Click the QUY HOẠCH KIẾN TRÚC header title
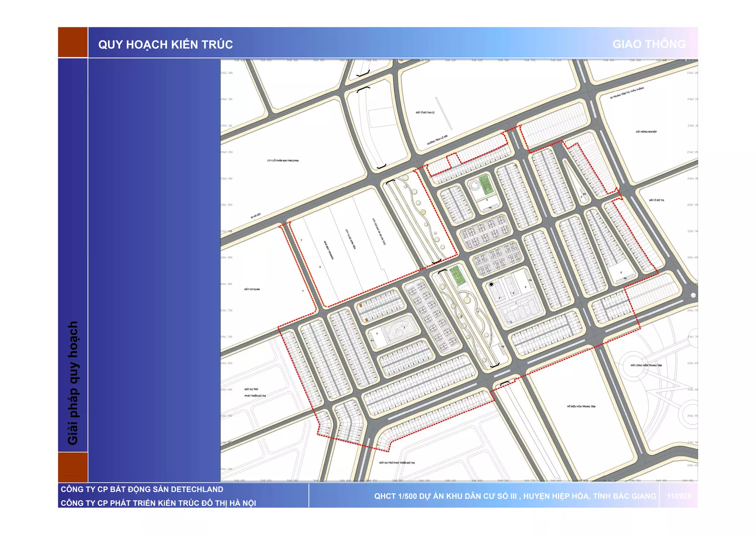Image resolution: width=756 pixels, height=535 pixels. tap(165, 45)
